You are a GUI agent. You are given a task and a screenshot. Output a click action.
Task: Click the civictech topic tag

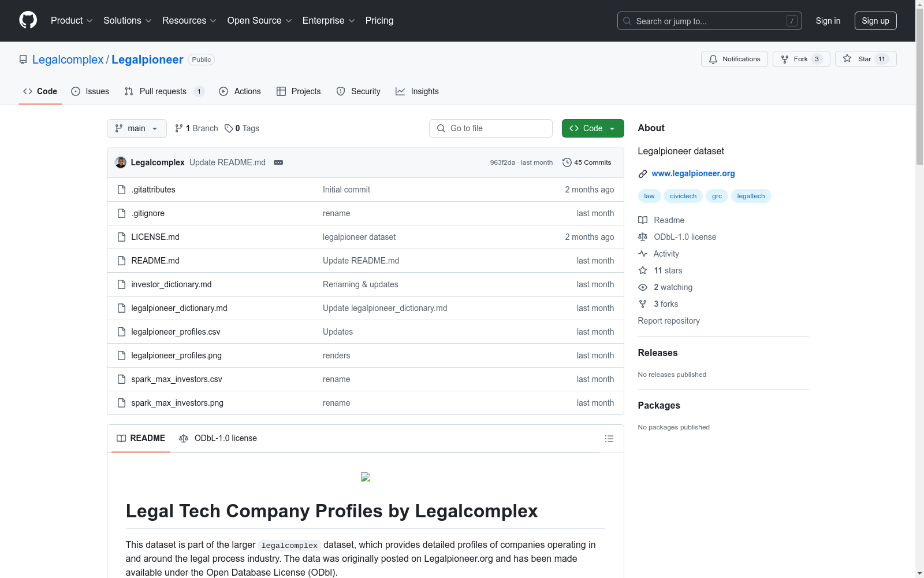coord(683,196)
